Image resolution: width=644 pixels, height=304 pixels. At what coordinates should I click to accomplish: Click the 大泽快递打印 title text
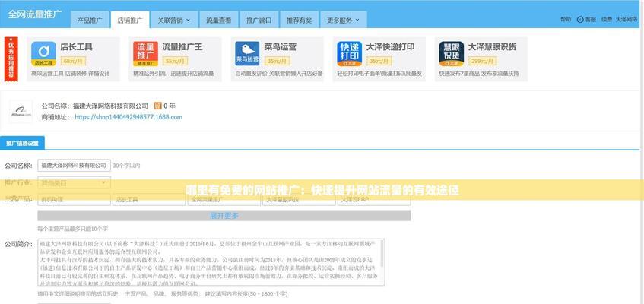click(390, 47)
